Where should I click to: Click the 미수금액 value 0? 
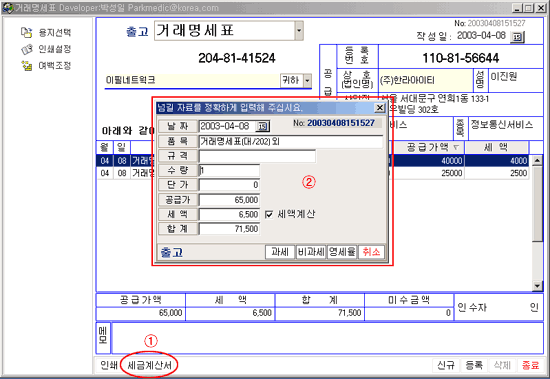click(x=409, y=313)
